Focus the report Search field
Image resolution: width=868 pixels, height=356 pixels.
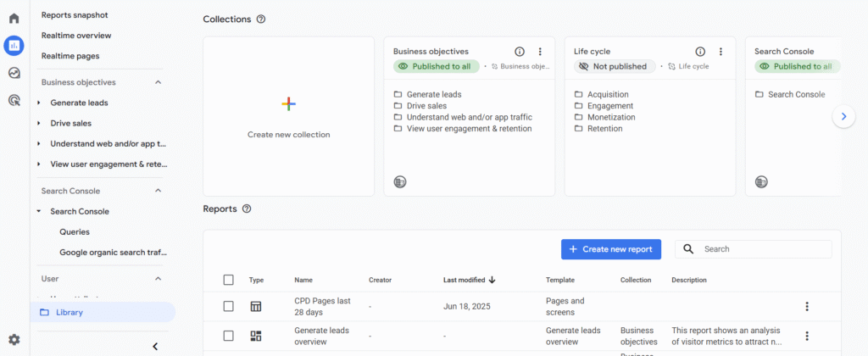pyautogui.click(x=754, y=249)
